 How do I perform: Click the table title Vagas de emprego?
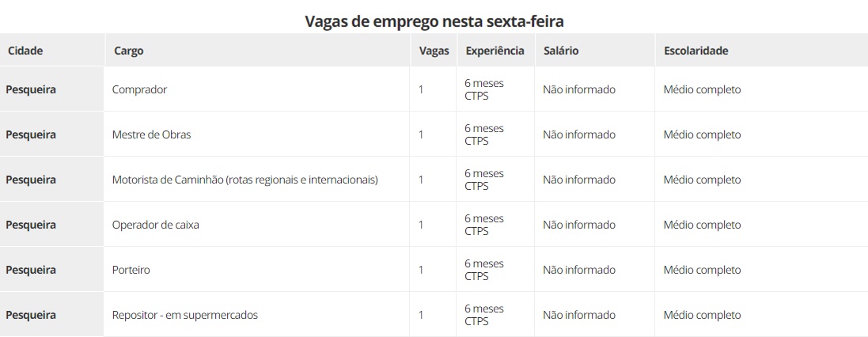(x=434, y=21)
